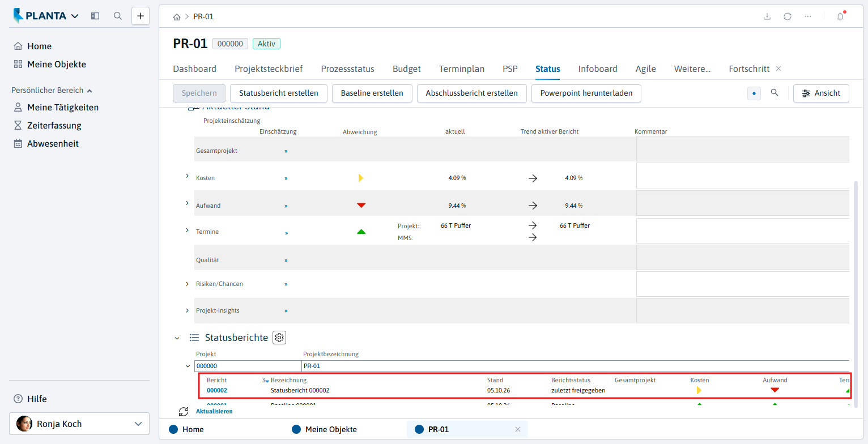Open the toolbar search magnifier

[x=775, y=93]
